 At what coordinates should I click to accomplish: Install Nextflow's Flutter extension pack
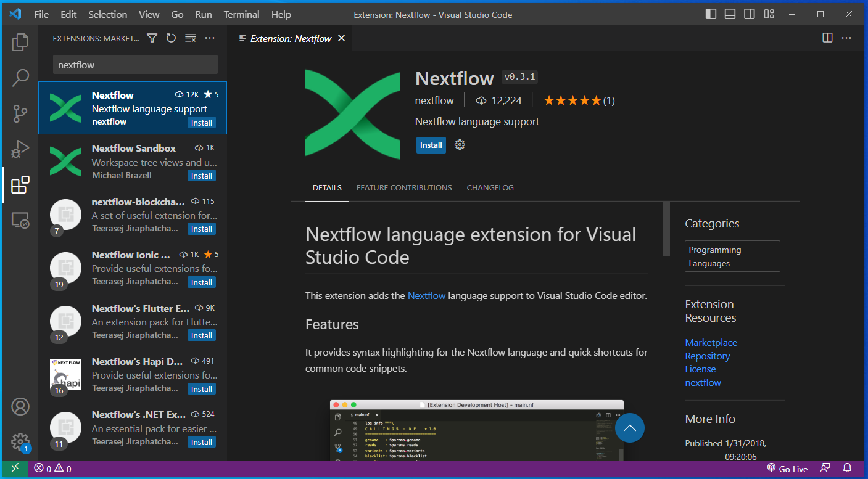[x=202, y=335]
